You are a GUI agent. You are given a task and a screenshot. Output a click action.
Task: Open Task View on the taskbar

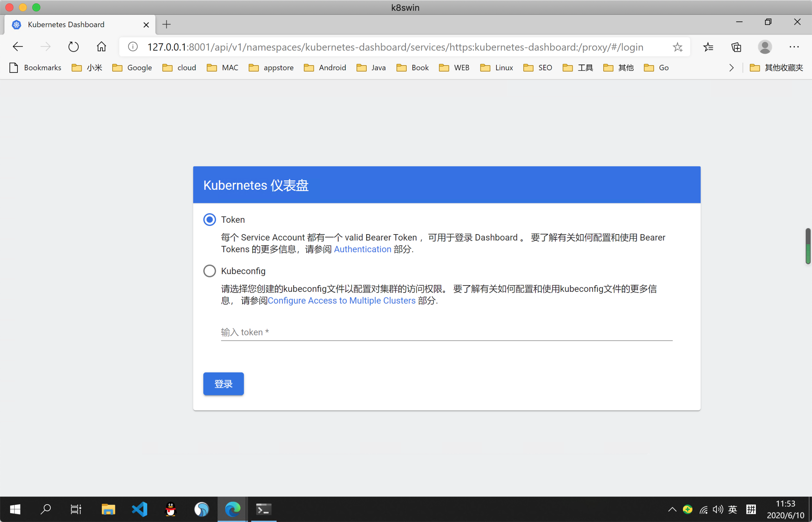coord(76,509)
